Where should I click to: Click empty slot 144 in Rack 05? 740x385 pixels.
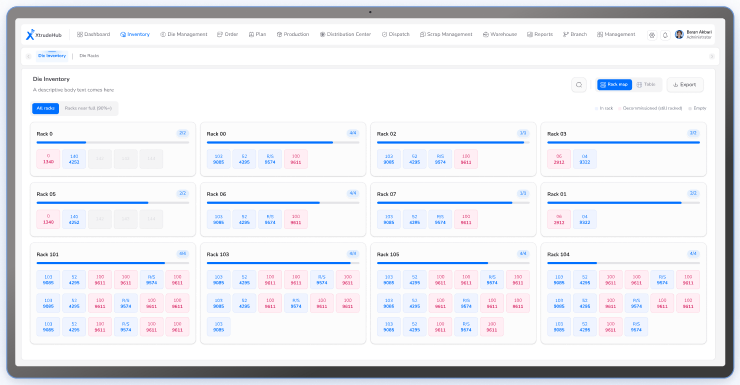click(151, 219)
